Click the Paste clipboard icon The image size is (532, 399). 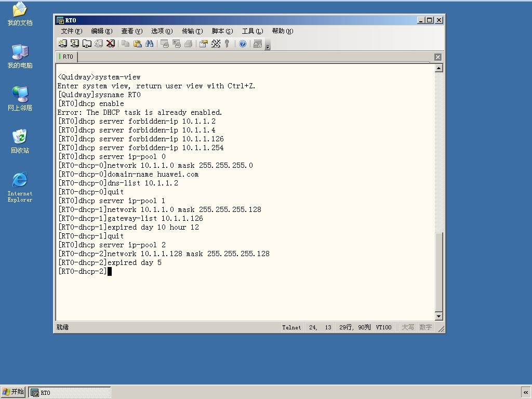tap(137, 44)
